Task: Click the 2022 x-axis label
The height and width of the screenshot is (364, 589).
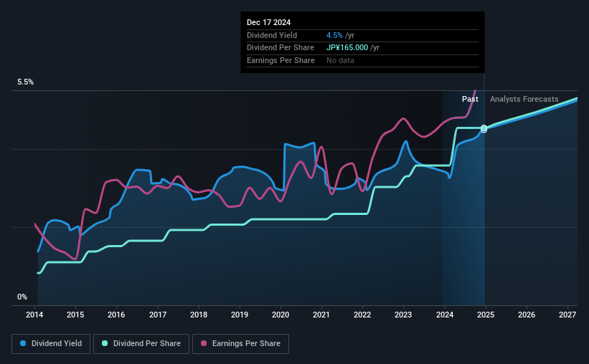Action: click(362, 315)
